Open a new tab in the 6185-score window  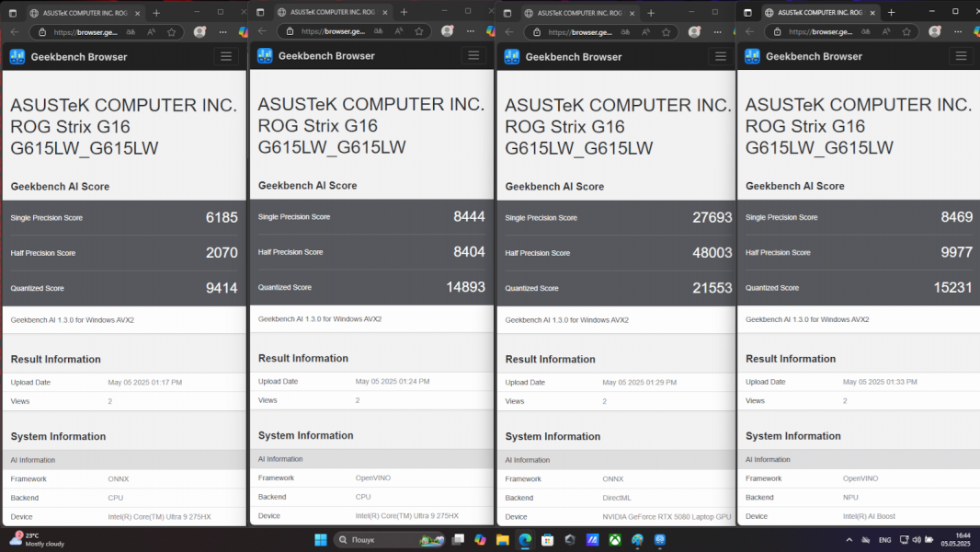(156, 13)
